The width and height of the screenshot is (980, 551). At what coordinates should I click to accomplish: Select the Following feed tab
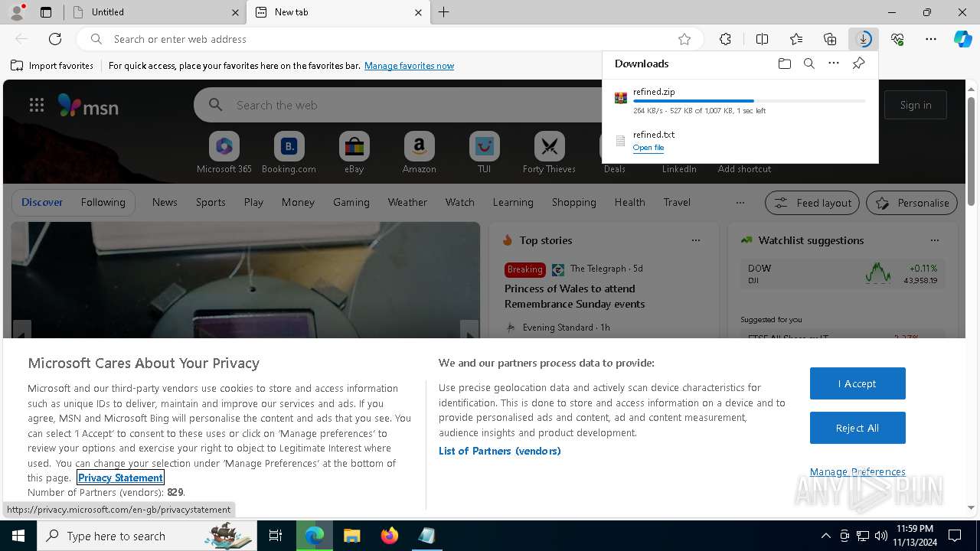click(x=103, y=202)
